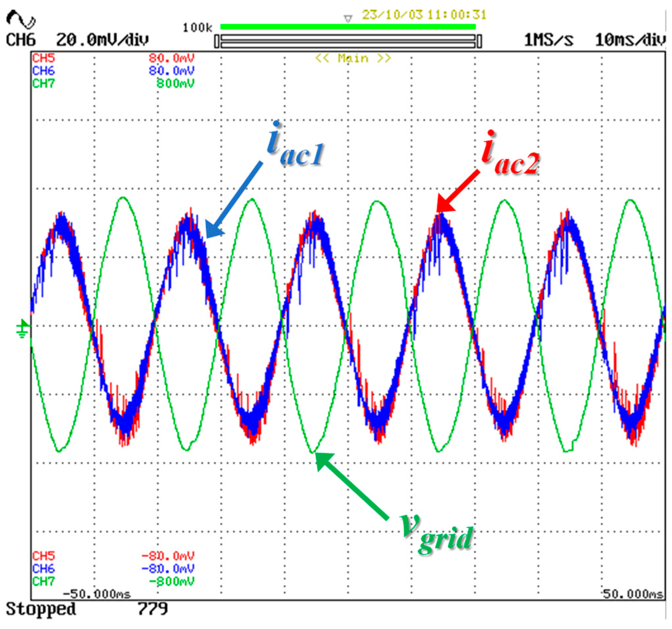672x629 pixels.
Task: Click the trigger position triangle marker
Action: pos(348,19)
